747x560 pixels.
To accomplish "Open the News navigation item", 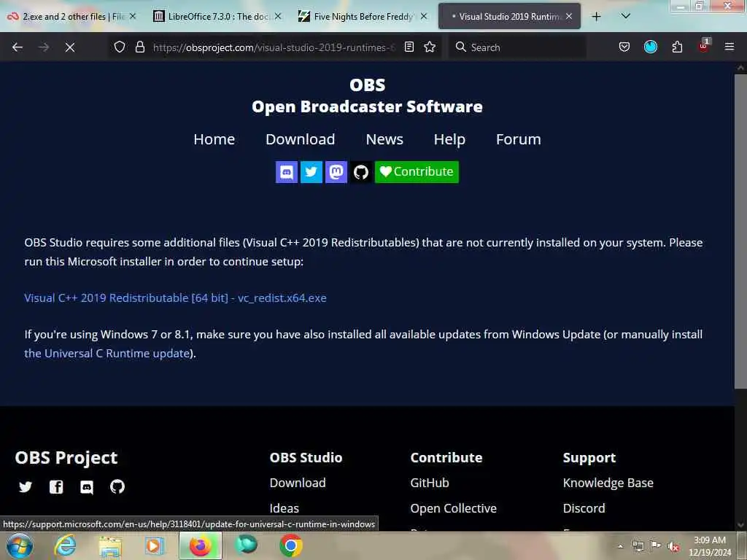I will coord(384,139).
